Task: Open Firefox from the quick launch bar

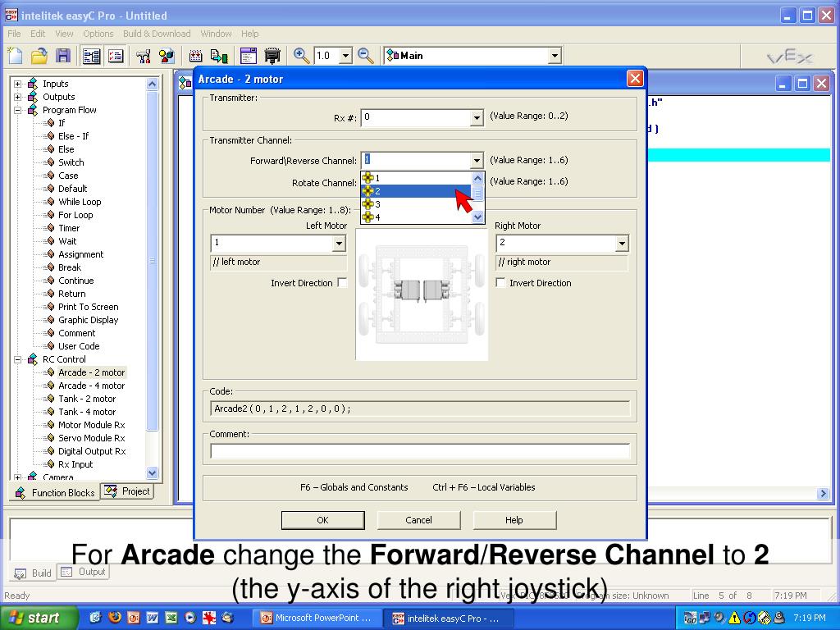Action: [115, 618]
